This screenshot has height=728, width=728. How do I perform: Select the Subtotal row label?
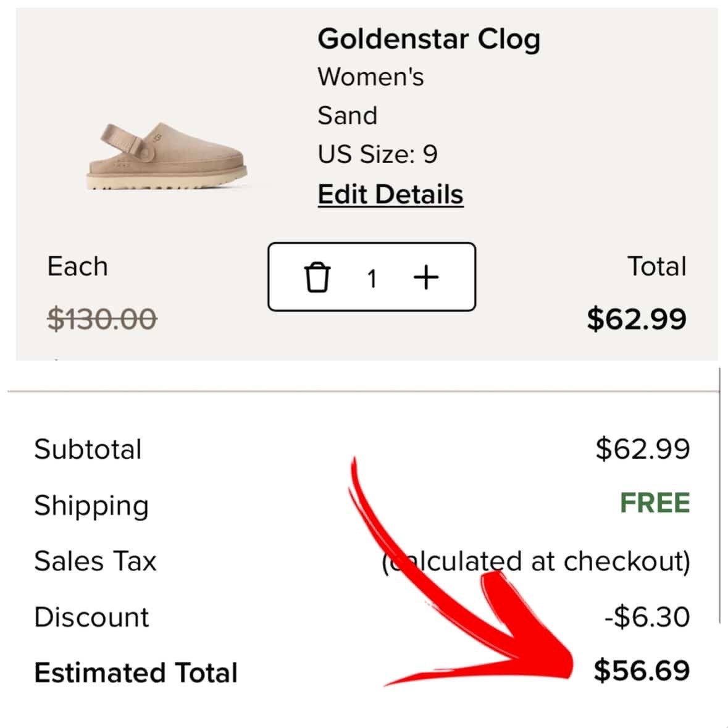[x=88, y=449]
